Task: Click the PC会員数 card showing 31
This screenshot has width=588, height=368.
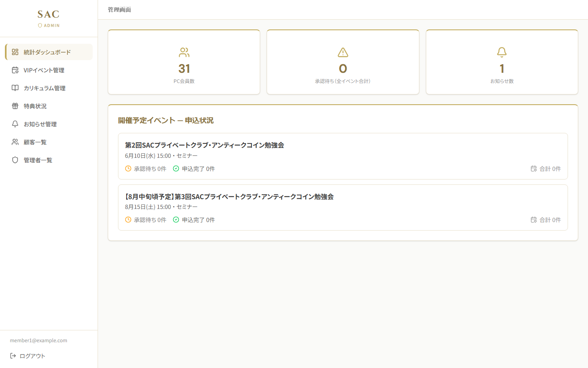Action: pos(184,62)
